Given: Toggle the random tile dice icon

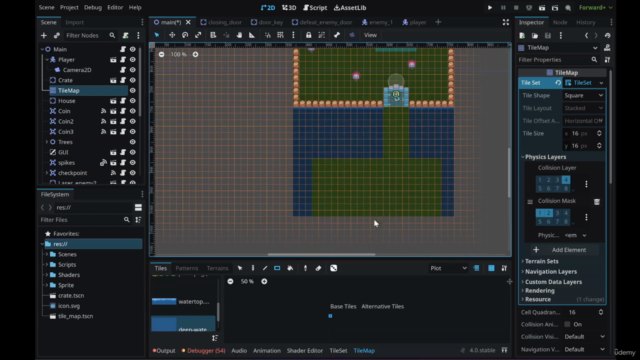Looking at the screenshot, I should 333,268.
